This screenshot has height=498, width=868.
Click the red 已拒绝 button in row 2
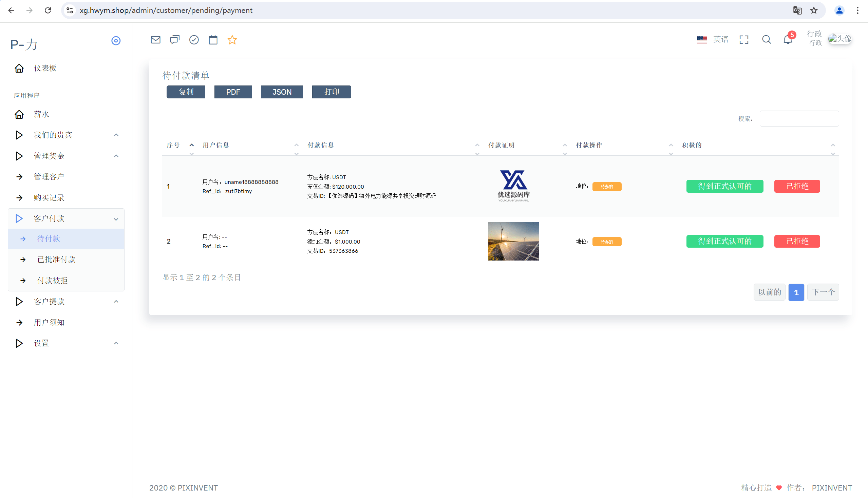pyautogui.click(x=797, y=242)
